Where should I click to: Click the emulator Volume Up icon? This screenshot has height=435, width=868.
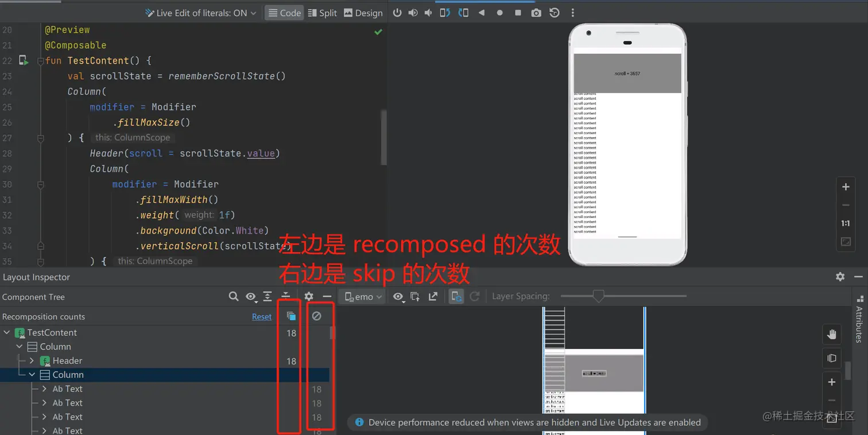(413, 13)
